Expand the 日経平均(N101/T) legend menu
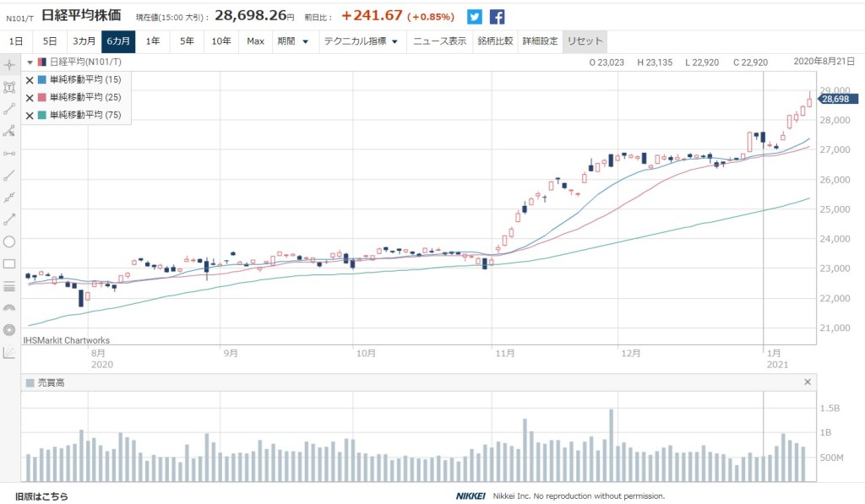 (x=30, y=62)
